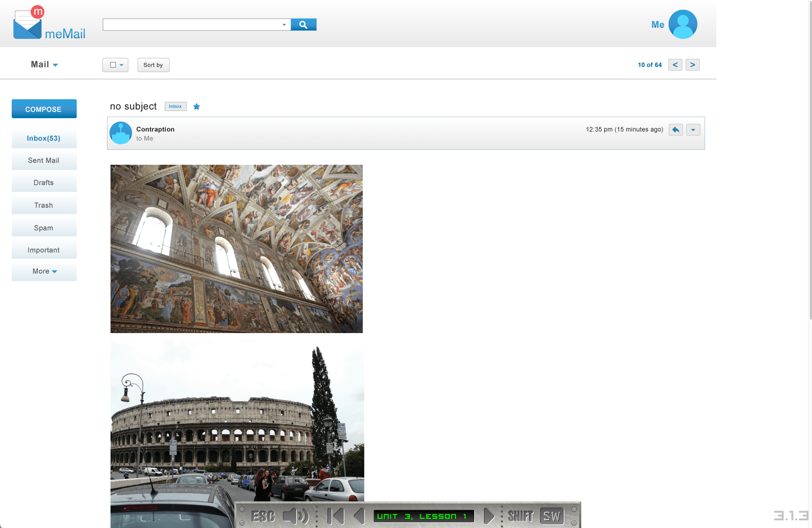Click the Me account link
Image resolution: width=812 pixels, height=528 pixels.
[x=658, y=25]
